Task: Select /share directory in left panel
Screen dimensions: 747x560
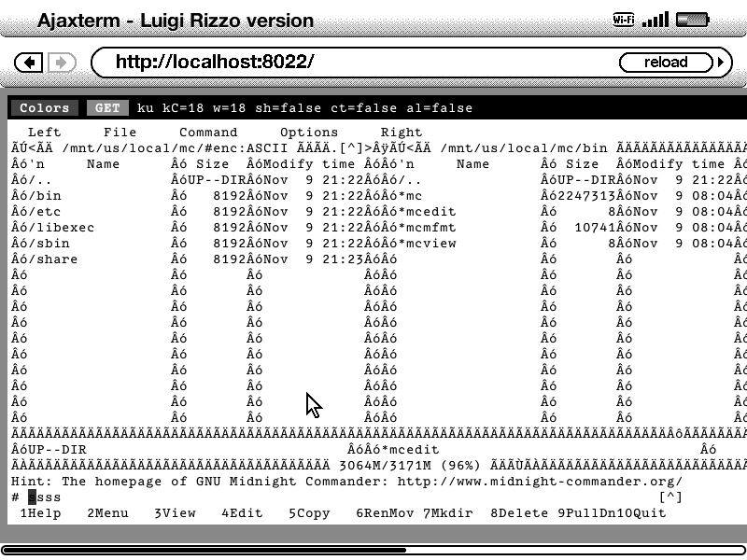Action: coord(52,259)
